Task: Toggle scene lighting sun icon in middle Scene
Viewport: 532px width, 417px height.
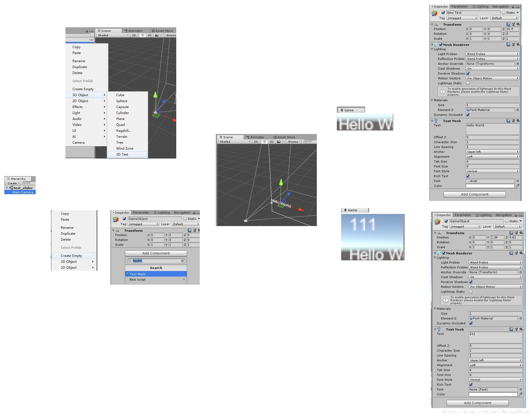Action: point(265,142)
